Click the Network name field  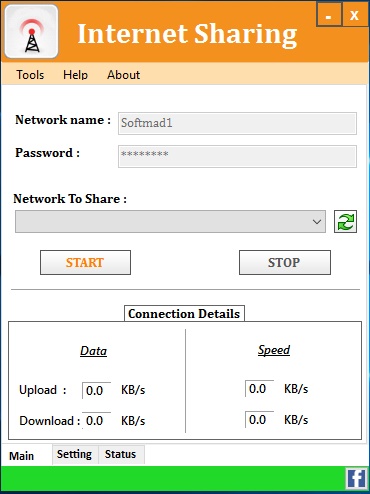pyautogui.click(x=237, y=123)
